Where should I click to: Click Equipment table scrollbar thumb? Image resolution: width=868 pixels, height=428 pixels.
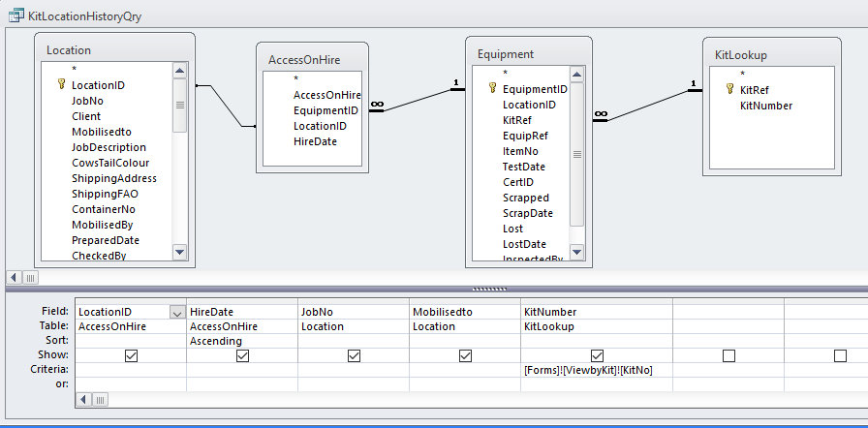[x=576, y=154]
